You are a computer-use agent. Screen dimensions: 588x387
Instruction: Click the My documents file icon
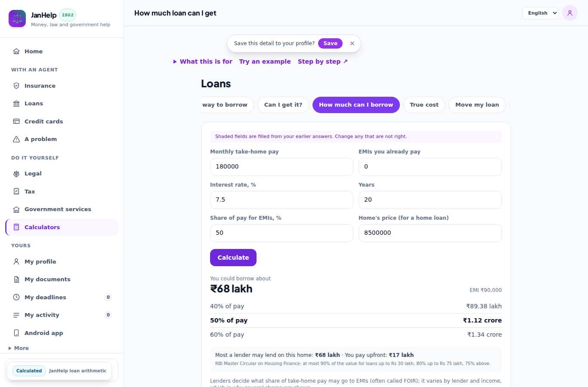click(16, 279)
